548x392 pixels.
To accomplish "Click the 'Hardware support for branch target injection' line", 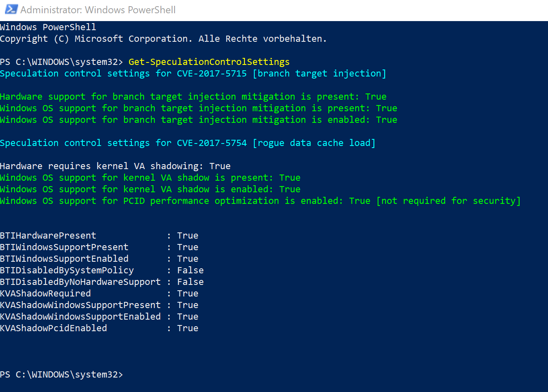I will pyautogui.click(x=193, y=97).
